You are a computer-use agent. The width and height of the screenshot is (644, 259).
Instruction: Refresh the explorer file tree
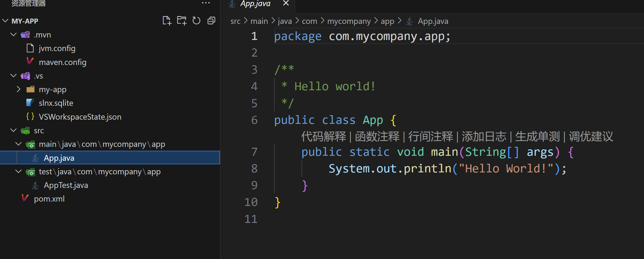pyautogui.click(x=196, y=21)
